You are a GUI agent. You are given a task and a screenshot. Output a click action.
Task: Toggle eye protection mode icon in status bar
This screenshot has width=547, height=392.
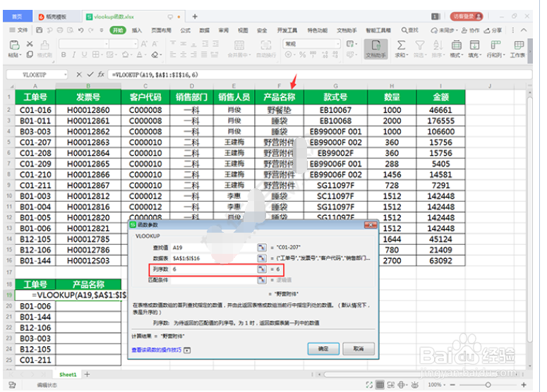click(x=415, y=385)
